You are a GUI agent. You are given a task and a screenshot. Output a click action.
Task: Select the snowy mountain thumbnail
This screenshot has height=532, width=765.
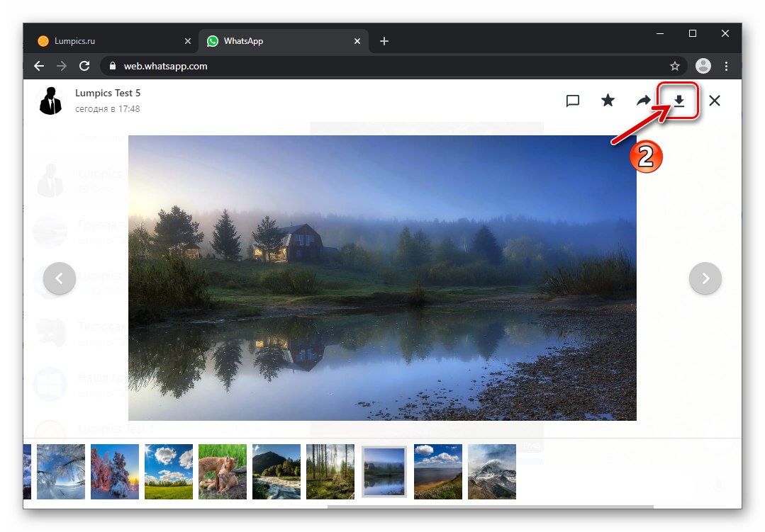click(492, 472)
